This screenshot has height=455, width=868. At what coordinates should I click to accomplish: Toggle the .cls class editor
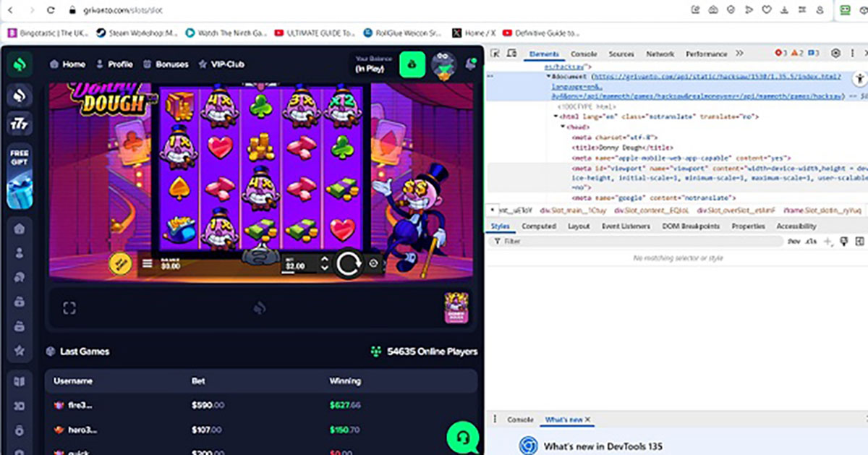point(812,242)
